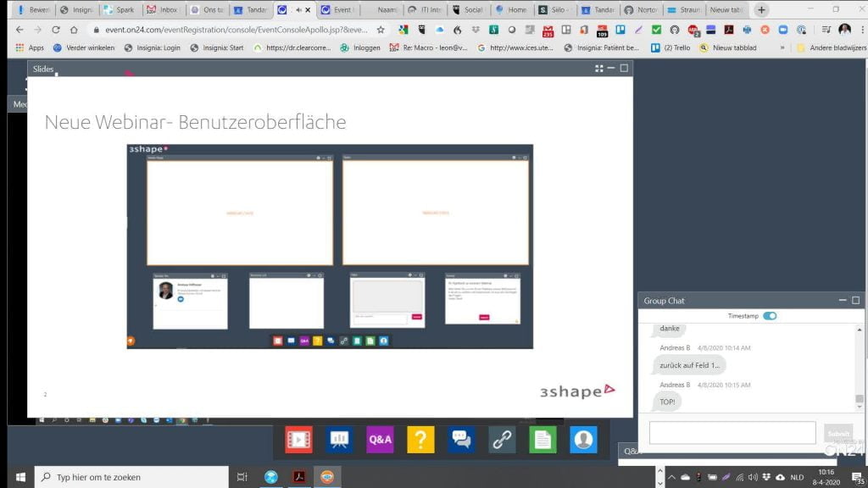This screenshot has height=488, width=868.
Task: Open the Group Chat dock icon
Action: (461, 439)
